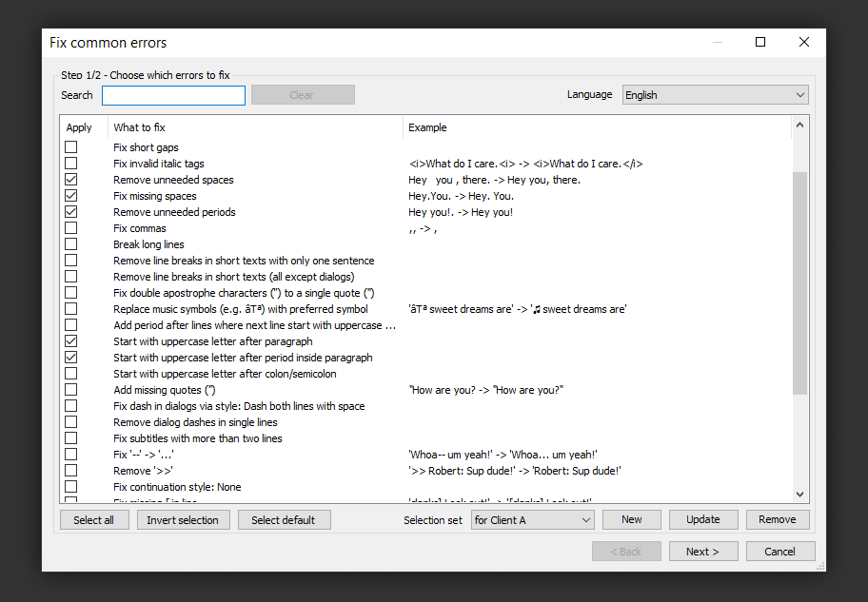Uncheck "Remove unneeded periods"

[70, 211]
